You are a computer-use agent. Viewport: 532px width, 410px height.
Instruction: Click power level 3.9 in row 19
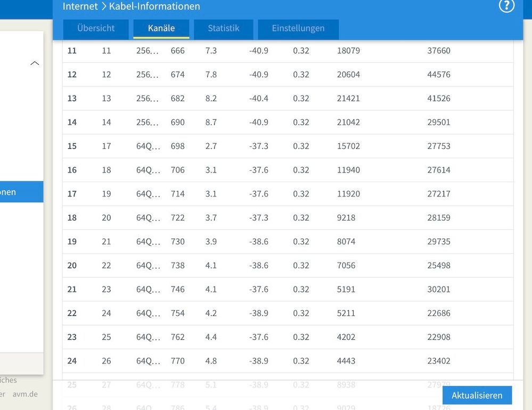211,241
